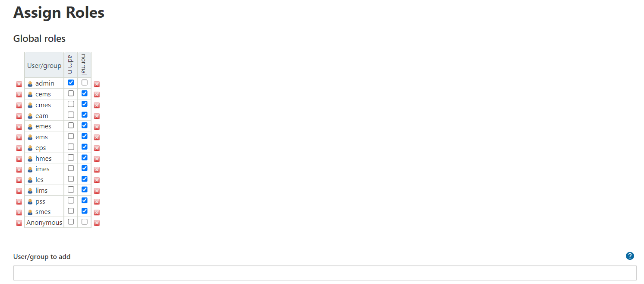Remove Anonymous using the left red X icon
Viewport: 644px width, 284px height.
[x=19, y=223]
